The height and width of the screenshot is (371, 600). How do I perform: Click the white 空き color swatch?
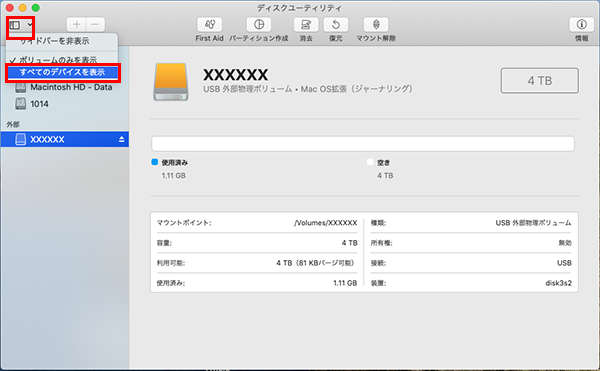(370, 162)
